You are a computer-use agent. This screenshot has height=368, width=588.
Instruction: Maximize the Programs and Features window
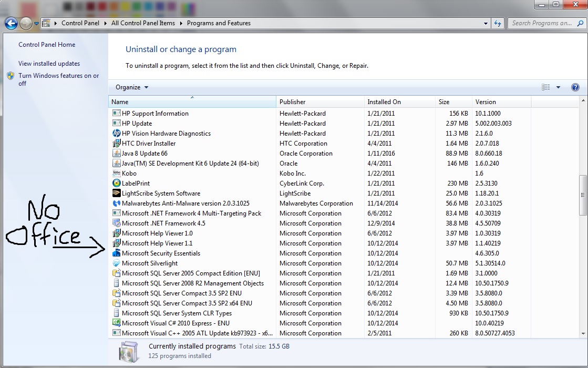click(x=556, y=5)
